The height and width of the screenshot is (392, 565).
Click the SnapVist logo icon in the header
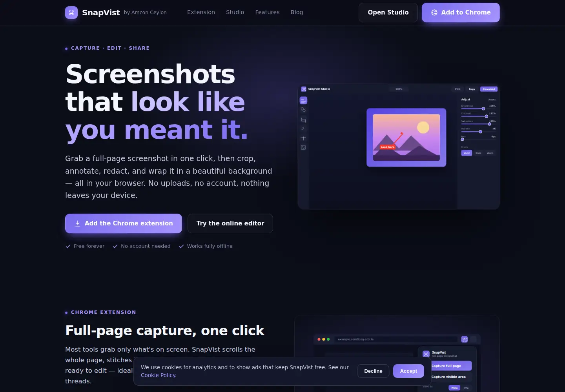[71, 13]
